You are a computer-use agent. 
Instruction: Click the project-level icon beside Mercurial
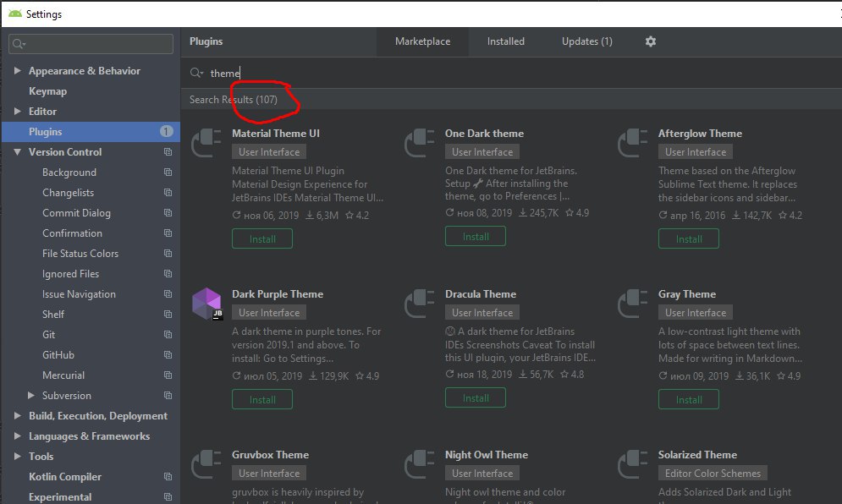[168, 375]
